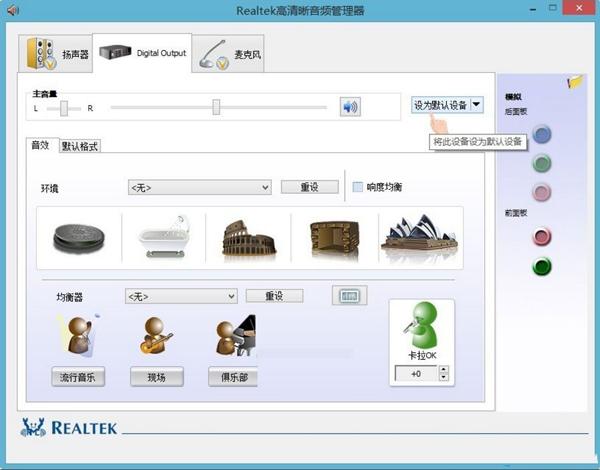This screenshot has width=600, height=470.
Task: Increase the 卡拉OK key value stepper
Action: (x=443, y=369)
